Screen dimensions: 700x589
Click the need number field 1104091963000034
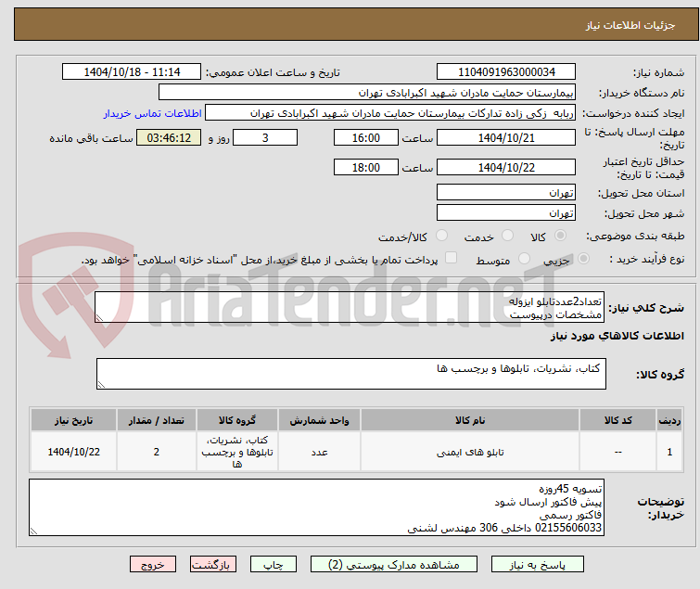click(506, 72)
